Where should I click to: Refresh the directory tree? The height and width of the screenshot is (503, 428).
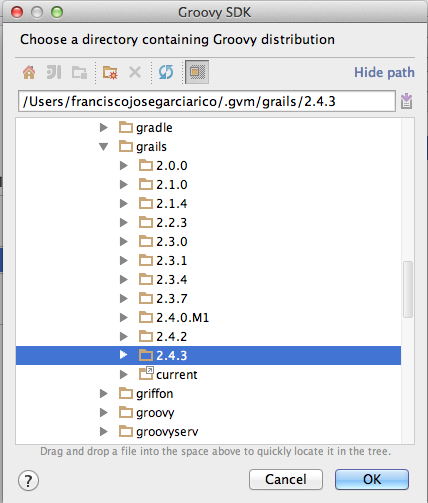point(166,72)
